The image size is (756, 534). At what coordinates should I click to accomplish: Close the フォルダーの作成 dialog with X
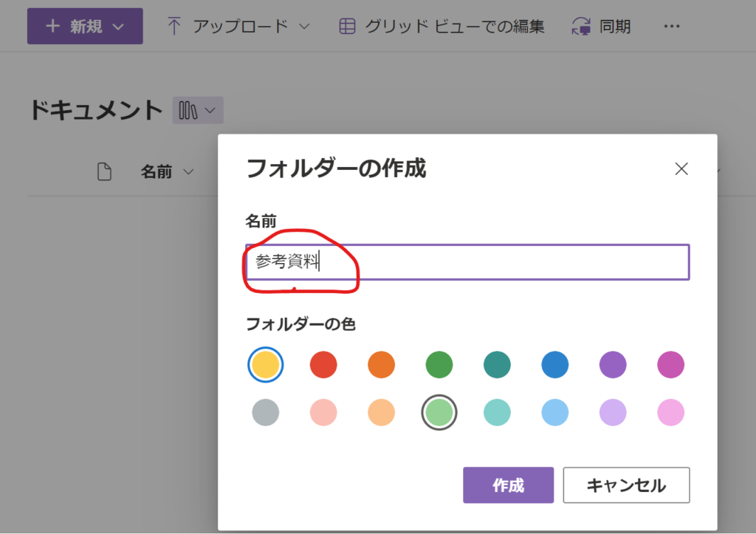(x=681, y=169)
